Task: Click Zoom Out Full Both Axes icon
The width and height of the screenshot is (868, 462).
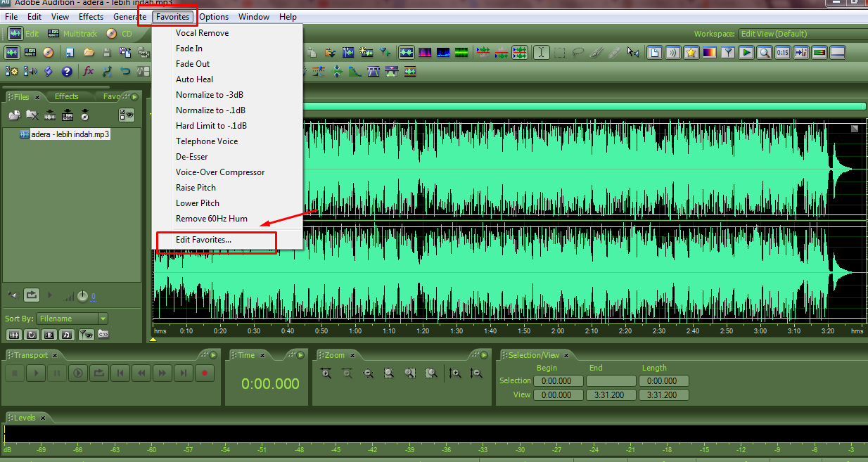Action: coord(368,373)
